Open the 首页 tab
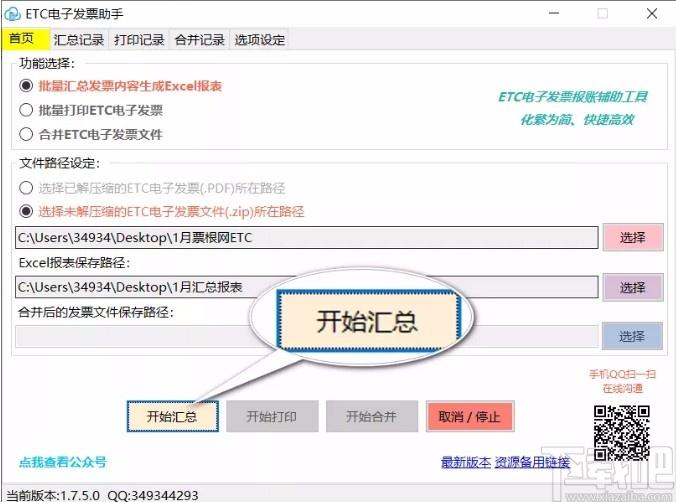 pyautogui.click(x=25, y=39)
